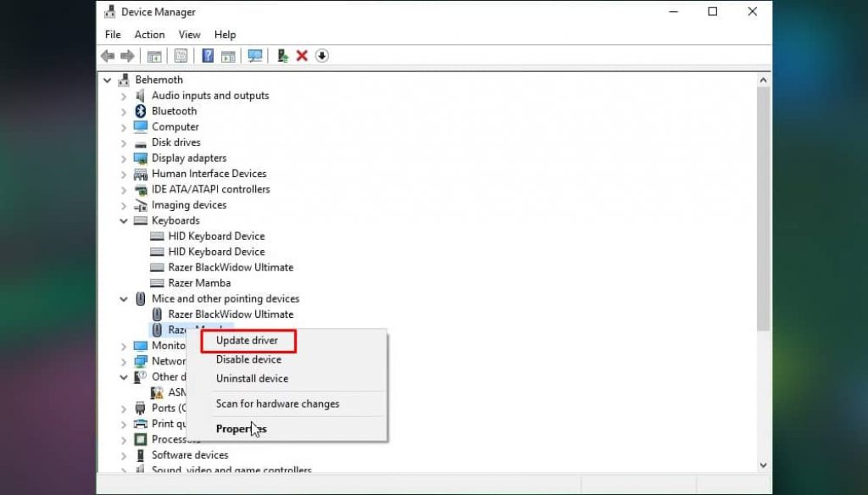This screenshot has height=495, width=868.
Task: Click the Audio inputs and outputs speaker icon
Action: [x=141, y=96]
